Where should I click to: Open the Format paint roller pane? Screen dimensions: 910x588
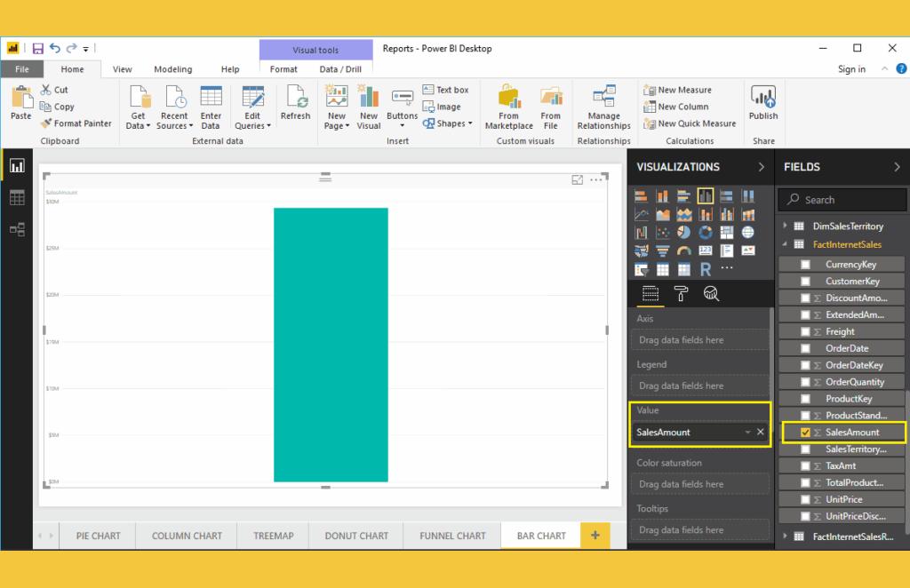click(681, 294)
